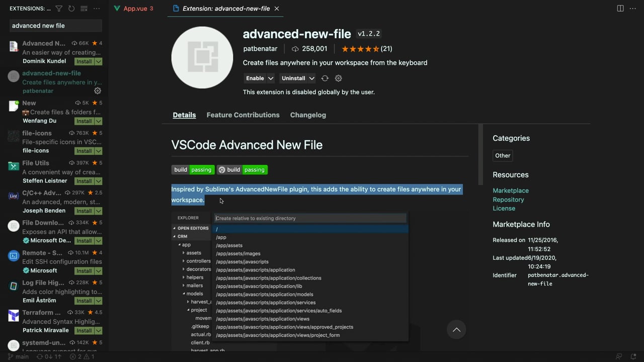This screenshot has width=644, height=362.
Task: Click the patbenatar publisher name
Action: [x=260, y=49]
